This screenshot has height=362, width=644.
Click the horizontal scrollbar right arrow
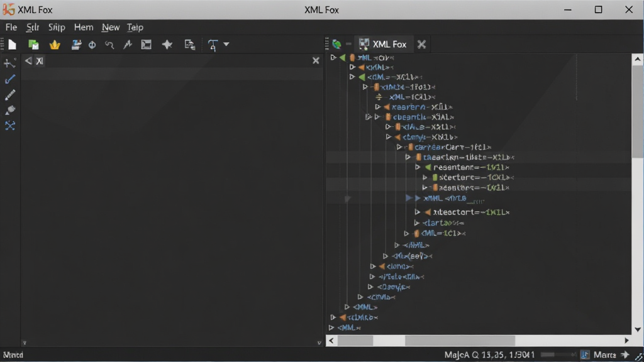coord(626,341)
